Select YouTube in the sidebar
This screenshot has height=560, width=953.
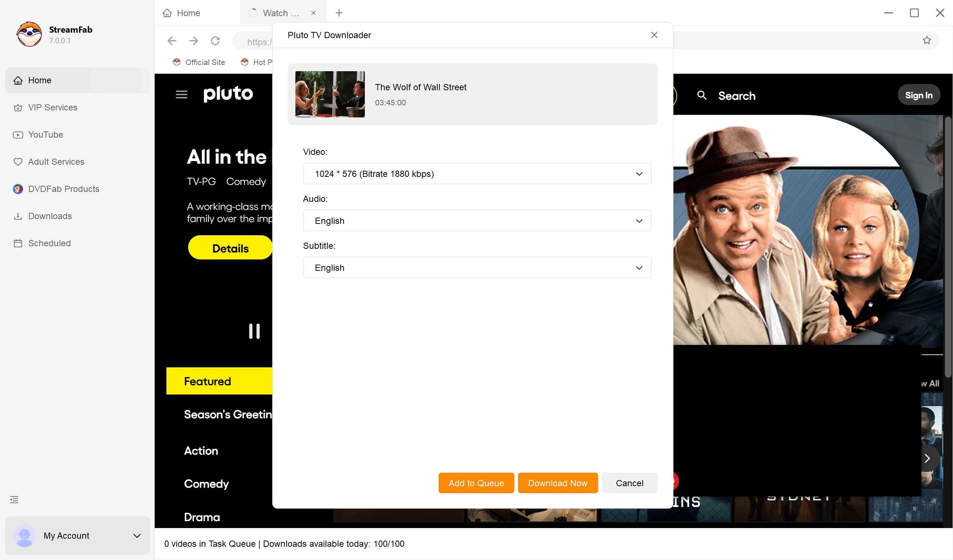click(46, 135)
